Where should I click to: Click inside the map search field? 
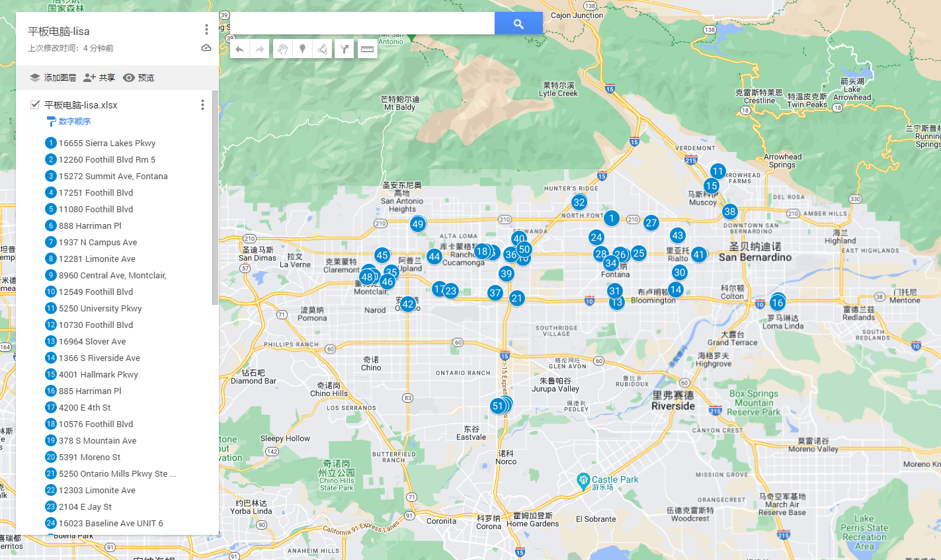pos(362,24)
